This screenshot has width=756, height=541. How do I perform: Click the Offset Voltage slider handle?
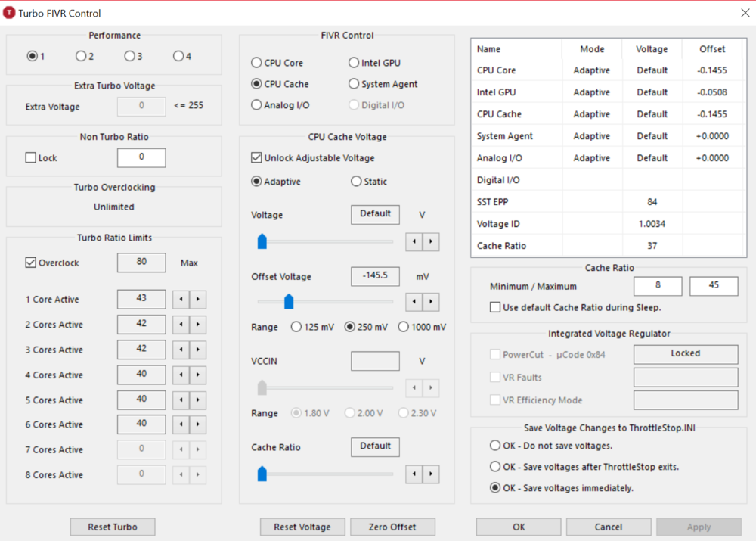[288, 302]
